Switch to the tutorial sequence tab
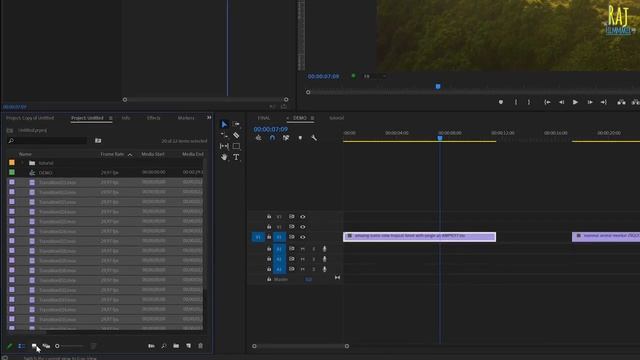The image size is (640, 360). pyautogui.click(x=336, y=118)
